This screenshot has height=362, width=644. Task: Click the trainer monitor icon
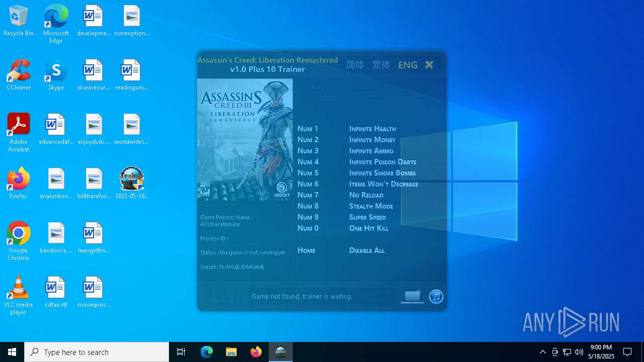(412, 297)
